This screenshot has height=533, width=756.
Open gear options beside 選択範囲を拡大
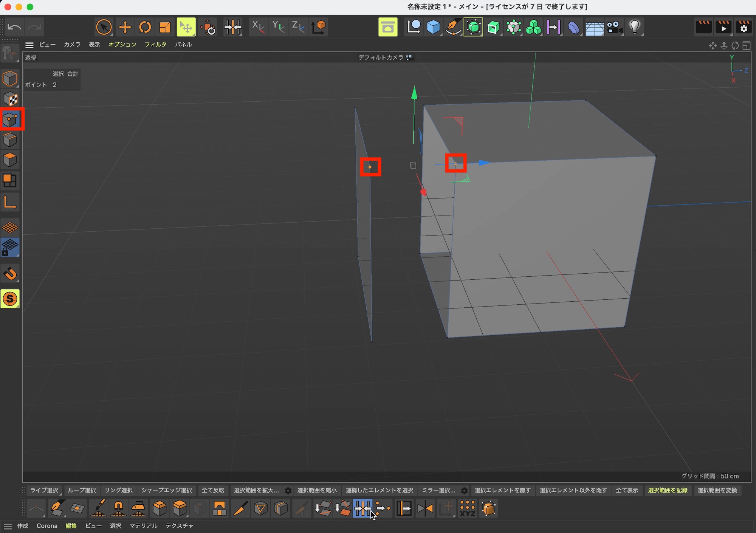click(288, 491)
